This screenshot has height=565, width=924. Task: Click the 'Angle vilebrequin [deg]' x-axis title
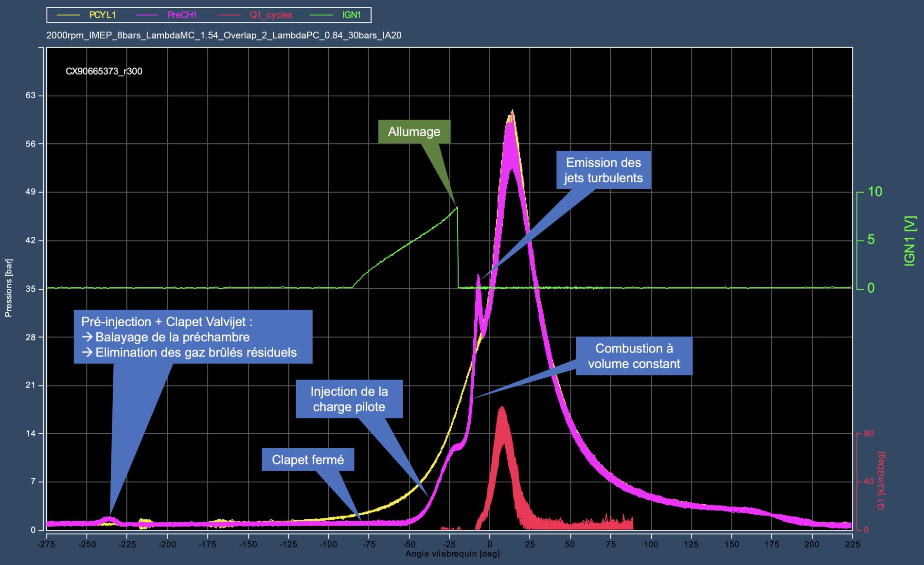click(452, 554)
